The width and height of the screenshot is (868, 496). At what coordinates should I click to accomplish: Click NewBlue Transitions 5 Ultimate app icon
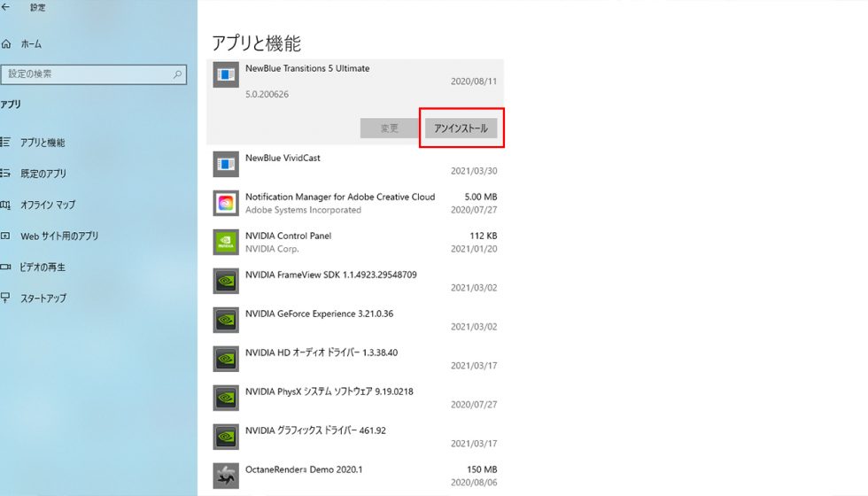click(x=226, y=74)
